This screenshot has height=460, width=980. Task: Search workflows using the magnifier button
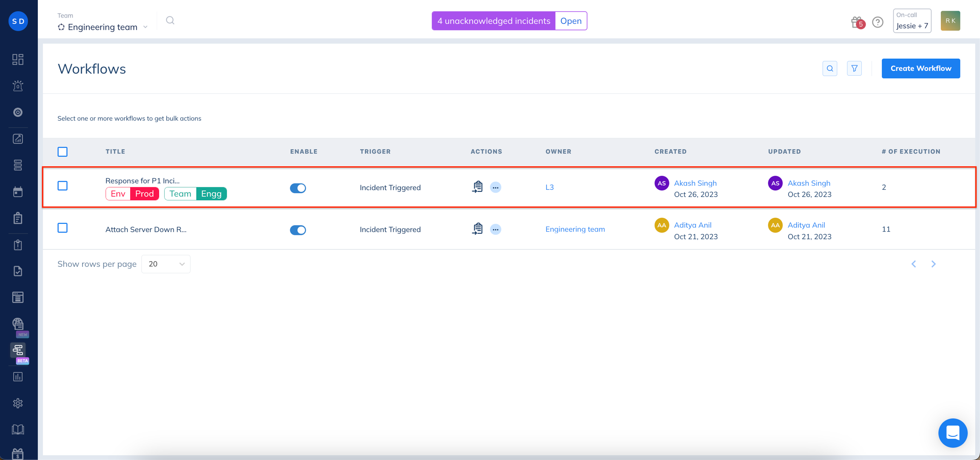(x=830, y=69)
